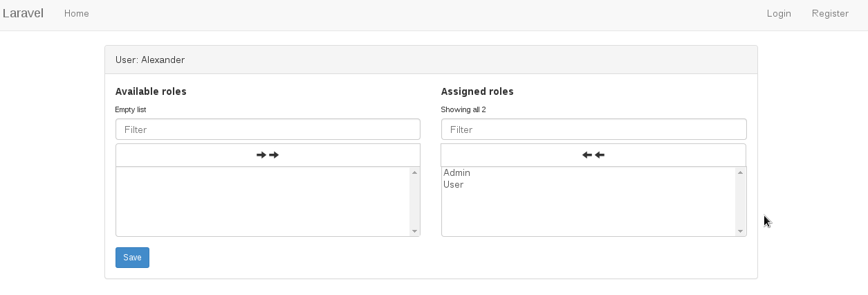Focus the Assigned roles filter field
The width and height of the screenshot is (868, 295).
[593, 129]
